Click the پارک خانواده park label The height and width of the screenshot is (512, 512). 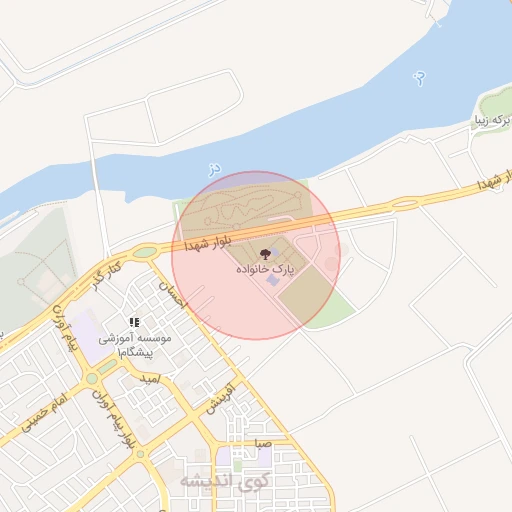265,270
